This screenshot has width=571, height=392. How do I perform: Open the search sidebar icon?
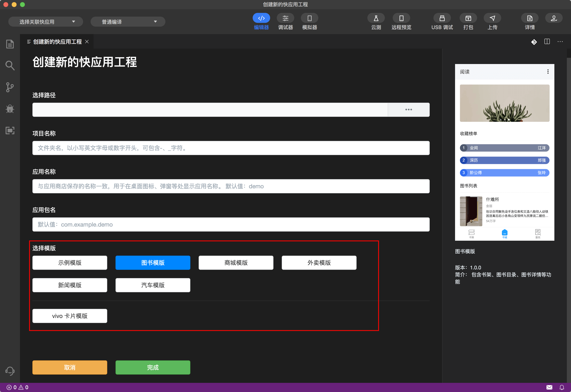tap(10, 66)
